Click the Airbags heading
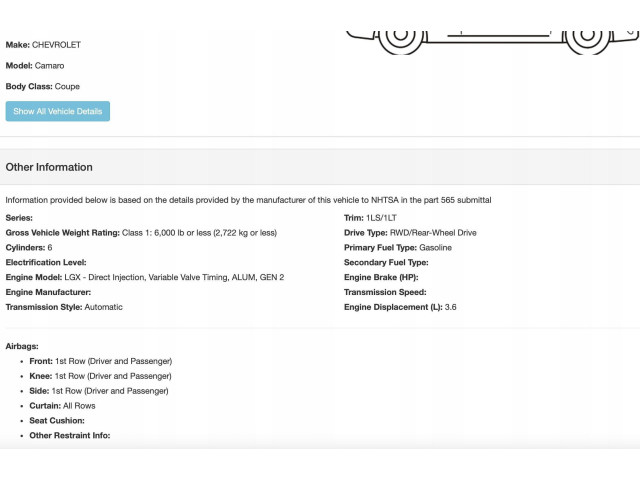Image resolution: width=640 pixels, height=480 pixels. tap(23, 345)
